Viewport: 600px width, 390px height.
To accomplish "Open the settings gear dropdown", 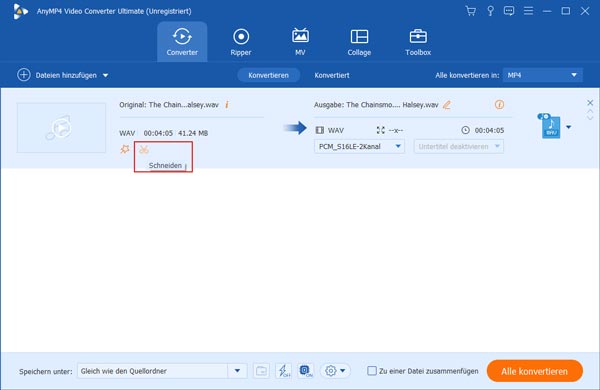I will pos(335,370).
